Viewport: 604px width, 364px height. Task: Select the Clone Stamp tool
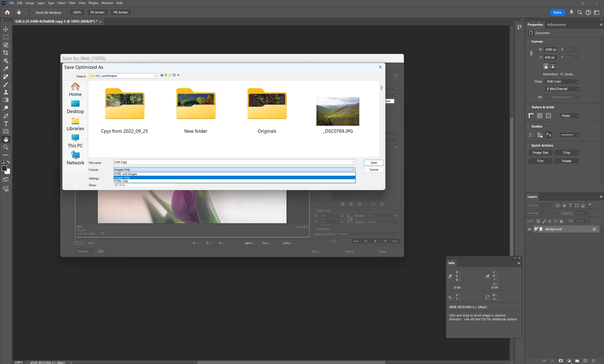pos(6,92)
